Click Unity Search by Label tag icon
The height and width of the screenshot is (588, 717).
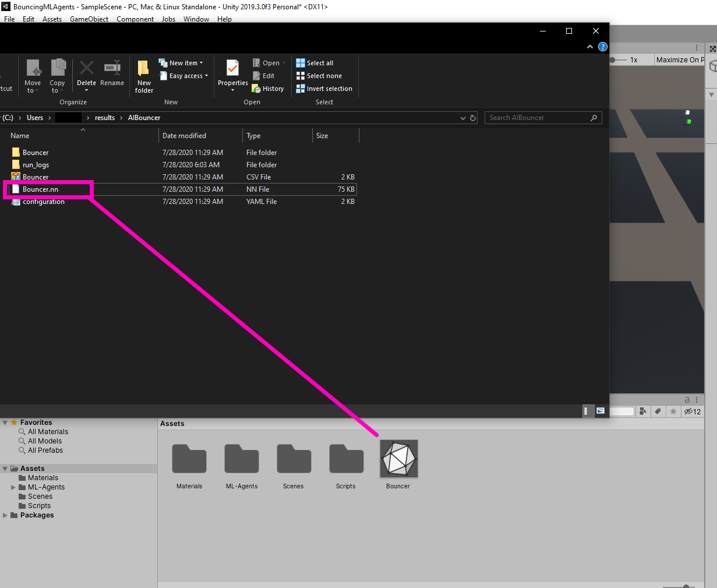658,411
